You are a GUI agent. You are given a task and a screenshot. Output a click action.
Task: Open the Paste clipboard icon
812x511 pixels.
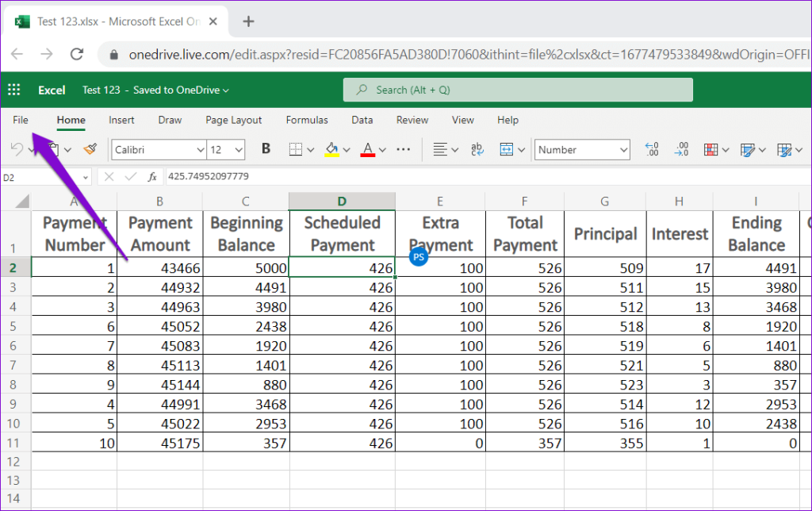[x=52, y=149]
